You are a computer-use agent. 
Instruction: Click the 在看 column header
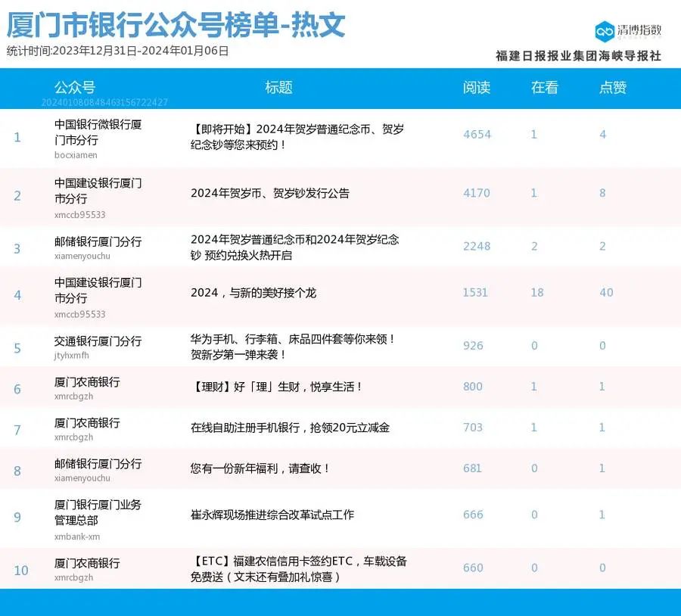tap(544, 87)
